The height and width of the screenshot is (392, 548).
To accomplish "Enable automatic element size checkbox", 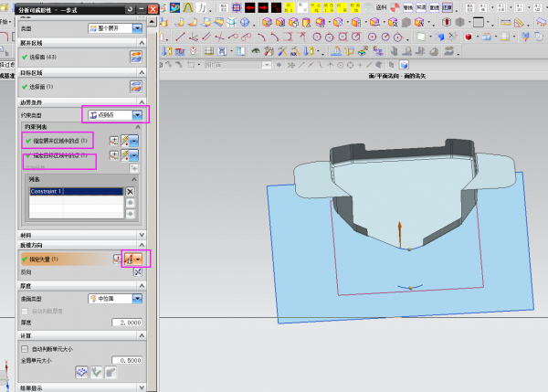I will pyautogui.click(x=25, y=349).
